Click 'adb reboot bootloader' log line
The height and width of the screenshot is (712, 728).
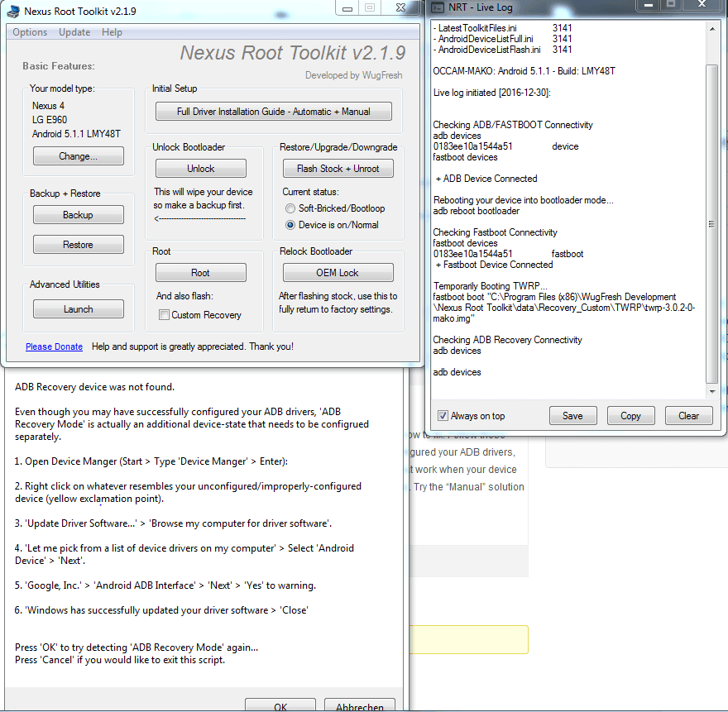pyautogui.click(x=477, y=211)
